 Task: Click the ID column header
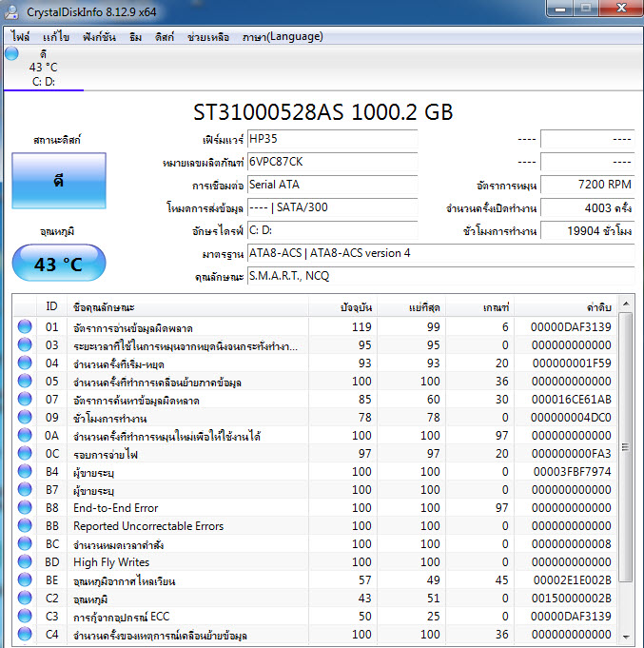tap(52, 306)
